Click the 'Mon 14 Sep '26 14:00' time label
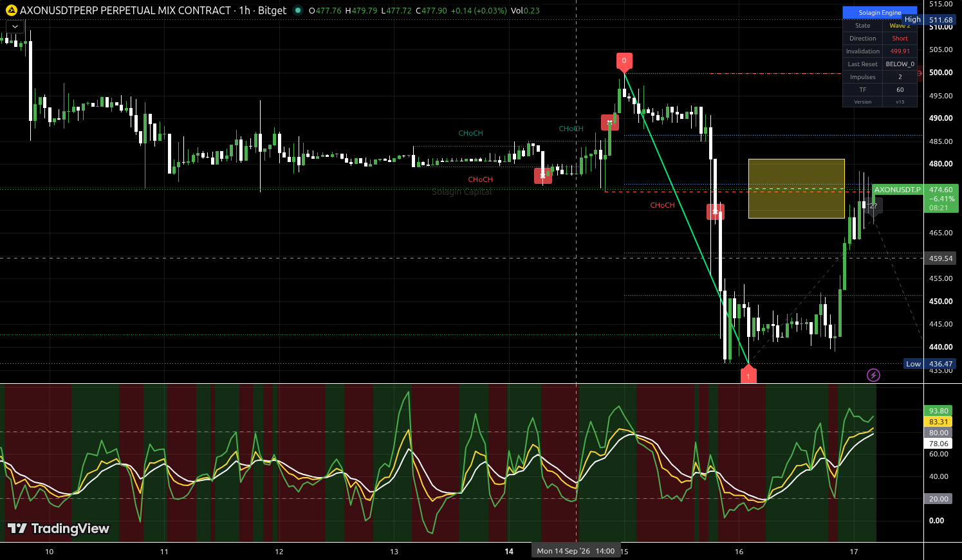 coord(576,551)
